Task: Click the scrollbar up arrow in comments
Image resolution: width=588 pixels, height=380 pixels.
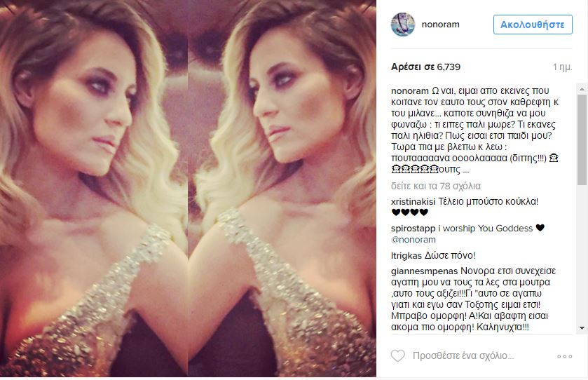Action: point(582,89)
